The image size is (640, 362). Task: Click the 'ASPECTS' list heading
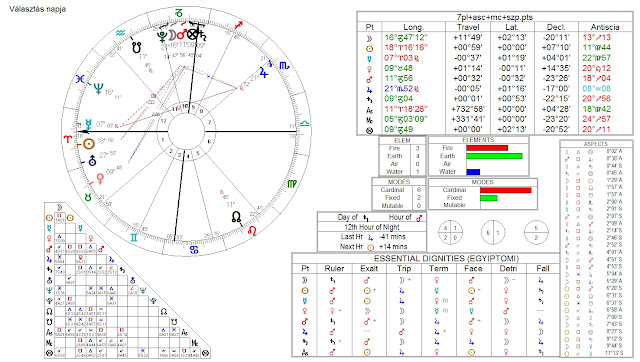coord(596,144)
